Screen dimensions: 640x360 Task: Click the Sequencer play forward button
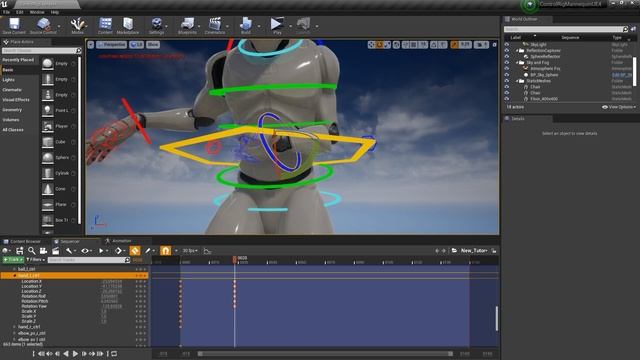(x=75, y=353)
